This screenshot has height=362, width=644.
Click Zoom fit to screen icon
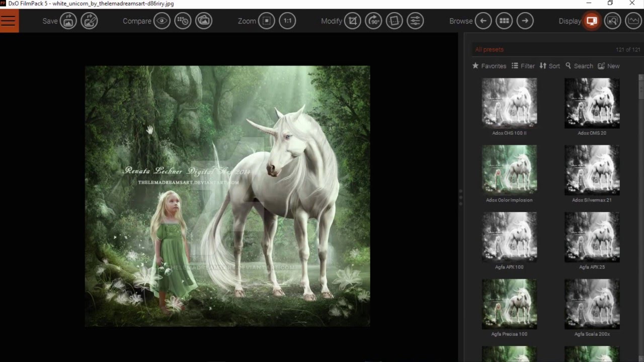[267, 21]
